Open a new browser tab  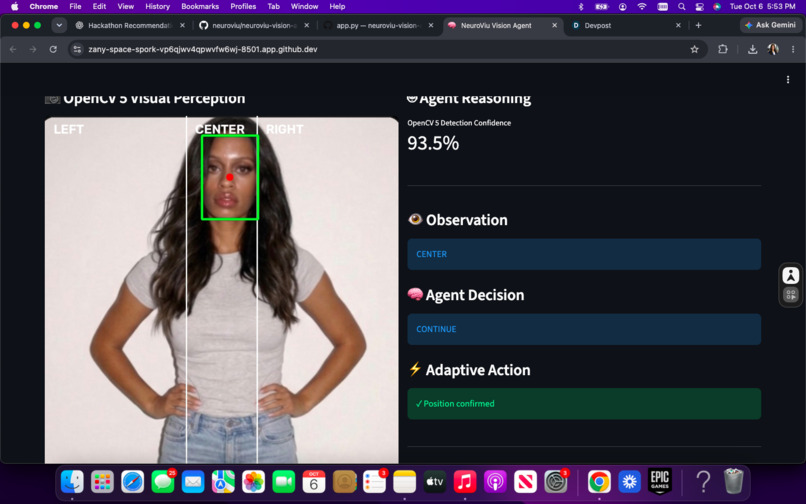(698, 25)
